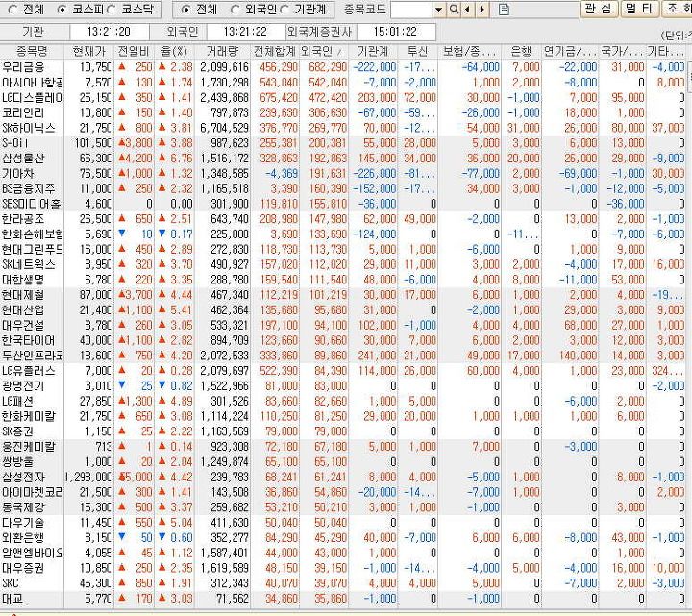Select the BS금융지주 stock row
This screenshot has width=692, height=616.
(342, 189)
